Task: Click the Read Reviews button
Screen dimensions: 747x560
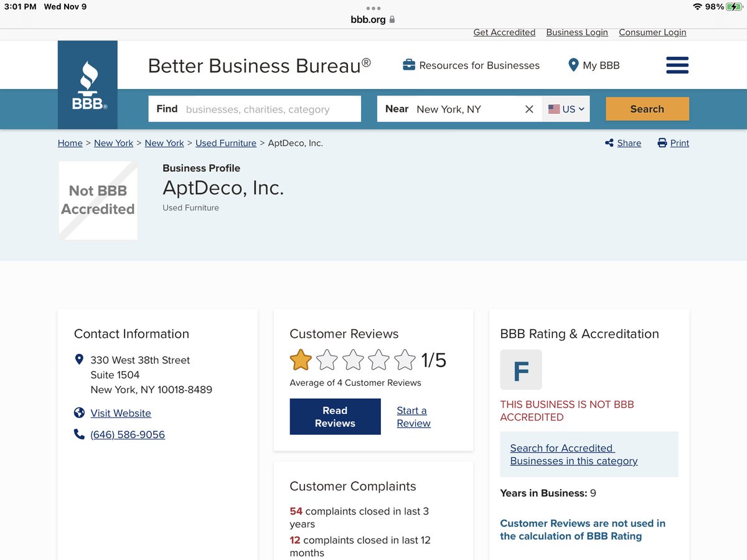Action: tap(335, 417)
